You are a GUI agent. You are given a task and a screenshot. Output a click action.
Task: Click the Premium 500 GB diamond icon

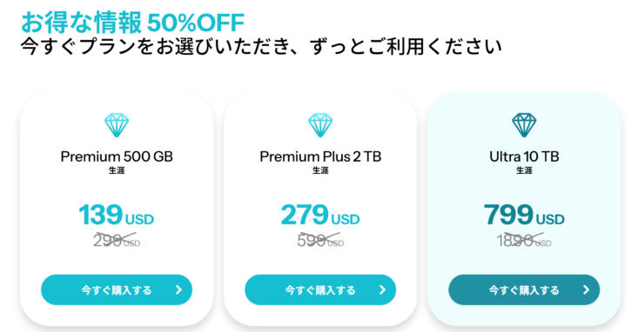(117, 125)
